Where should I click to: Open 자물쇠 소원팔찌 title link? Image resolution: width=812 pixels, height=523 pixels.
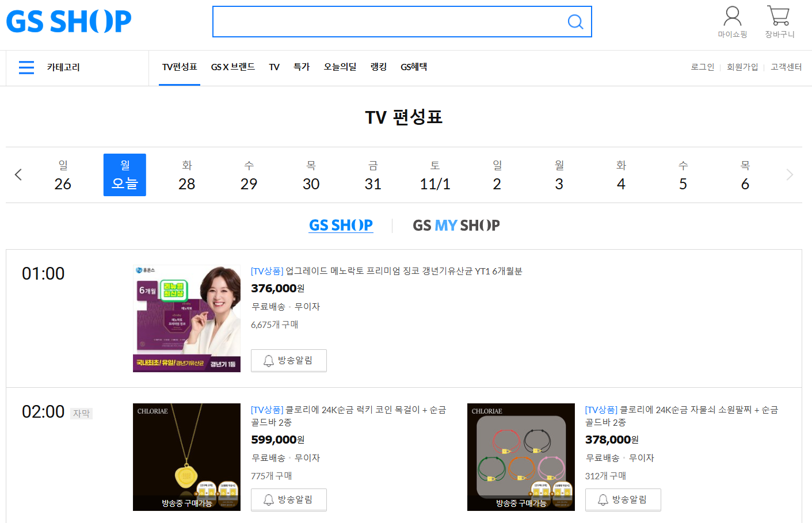pos(682,416)
